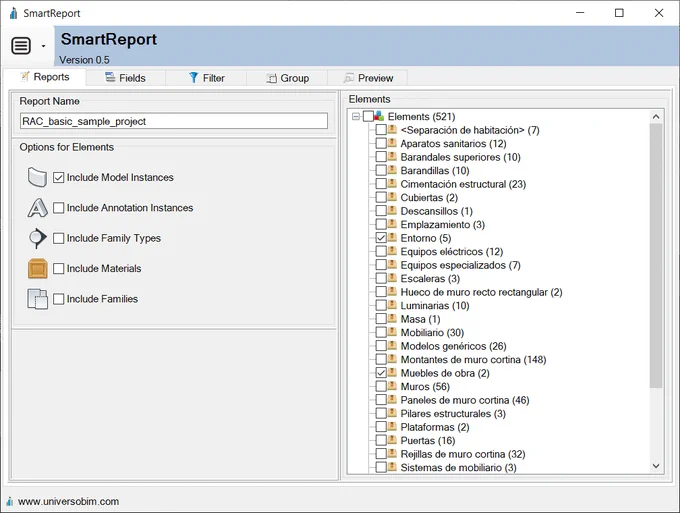The height and width of the screenshot is (513, 680).
Task: Open the dropdown arrow beside the menu icon
Action: pyautogui.click(x=43, y=46)
